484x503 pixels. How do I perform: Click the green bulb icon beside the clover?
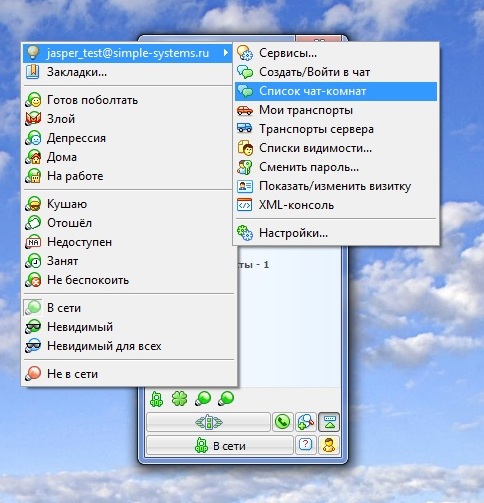coord(203,398)
